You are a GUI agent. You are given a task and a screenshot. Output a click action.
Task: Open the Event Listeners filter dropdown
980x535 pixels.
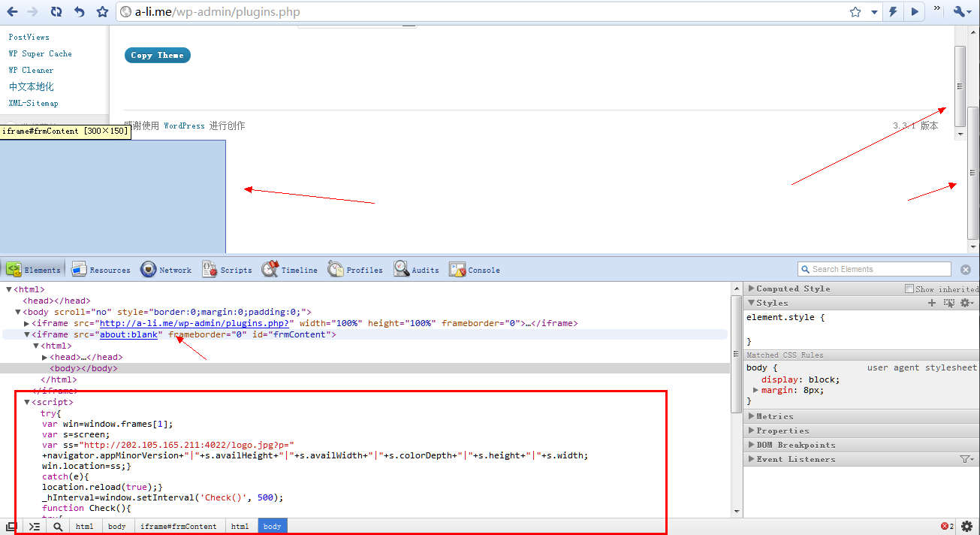(x=966, y=459)
